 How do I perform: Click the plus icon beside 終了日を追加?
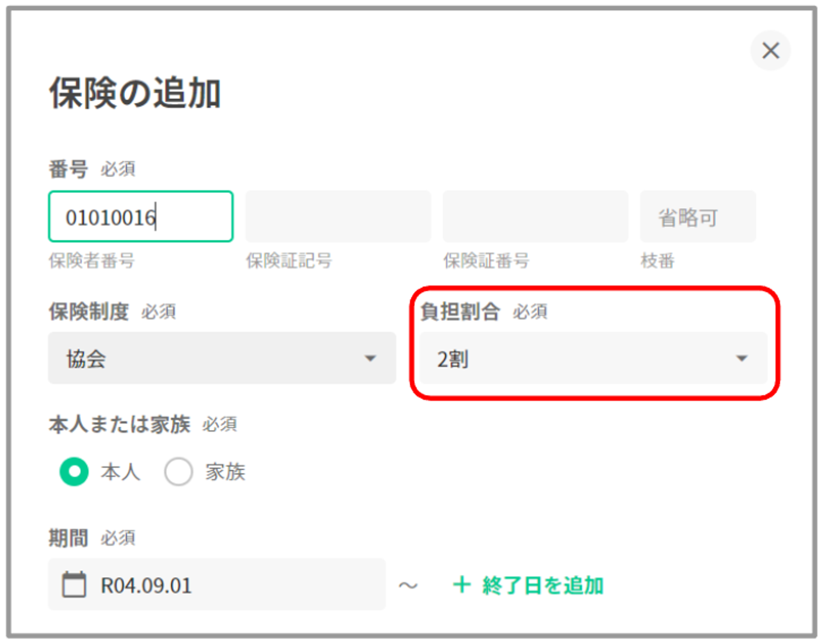(x=461, y=585)
